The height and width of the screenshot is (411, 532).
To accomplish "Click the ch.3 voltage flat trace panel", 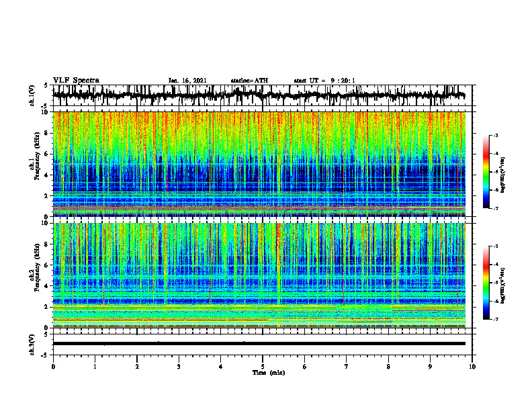I will click(x=262, y=345).
